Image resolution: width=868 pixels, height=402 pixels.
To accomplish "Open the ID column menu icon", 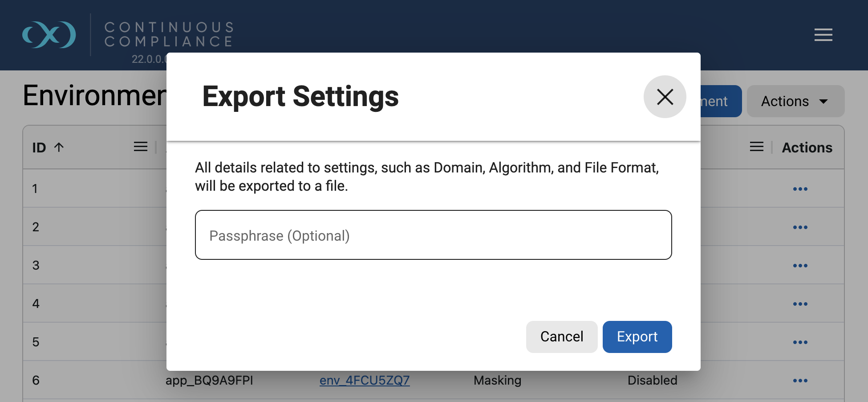I will click(141, 146).
